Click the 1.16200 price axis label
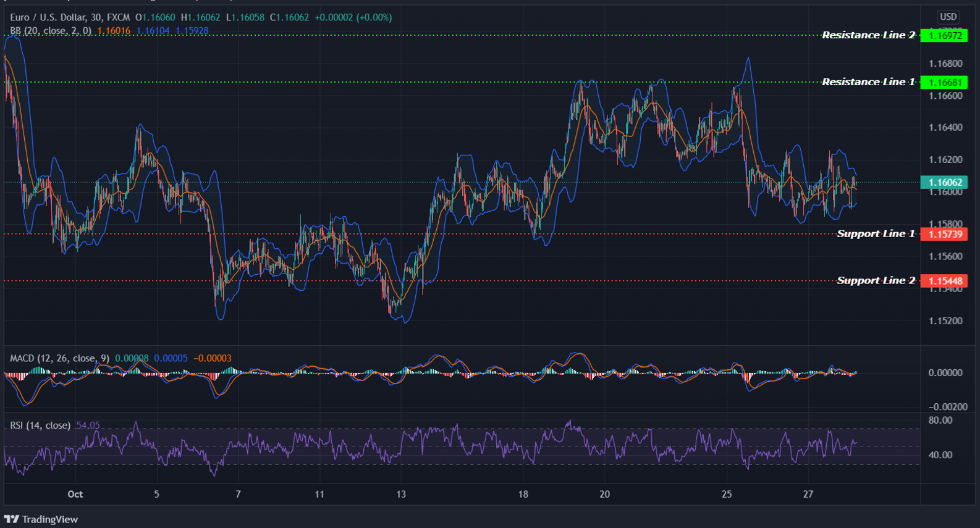Screen dimensions: 980x528 click(945, 160)
